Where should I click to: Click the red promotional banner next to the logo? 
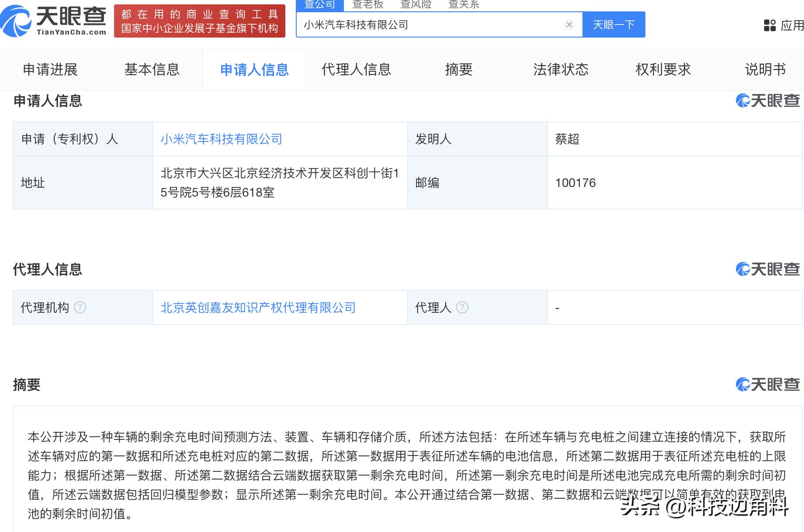[199, 20]
